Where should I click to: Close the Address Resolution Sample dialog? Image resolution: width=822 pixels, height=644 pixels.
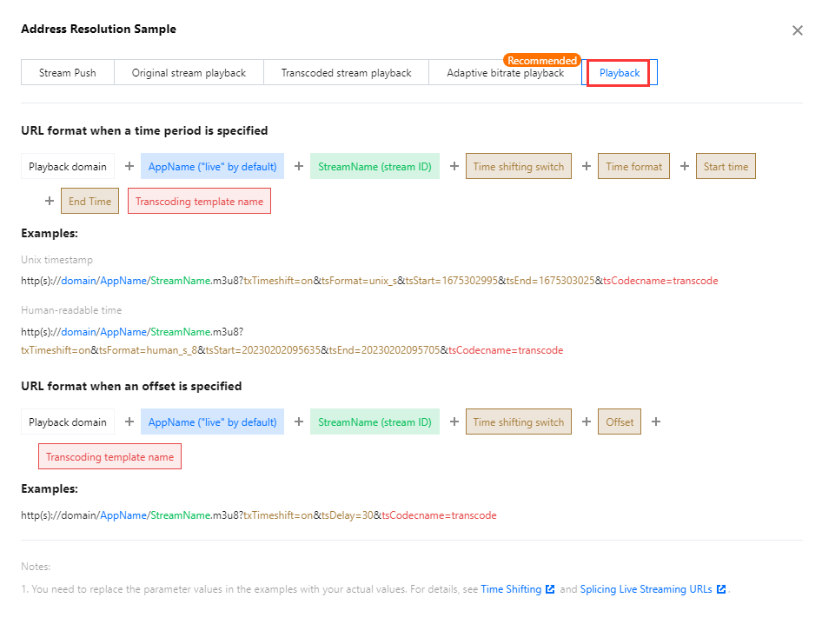click(x=797, y=30)
